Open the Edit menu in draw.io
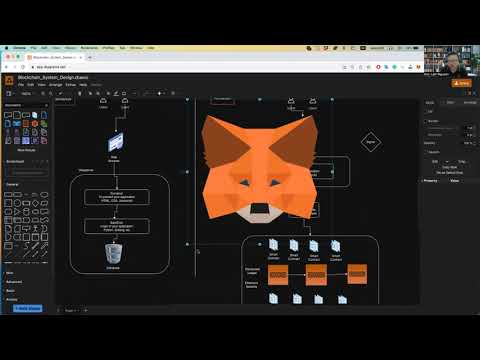The width and height of the screenshot is (480, 360). pos(30,85)
